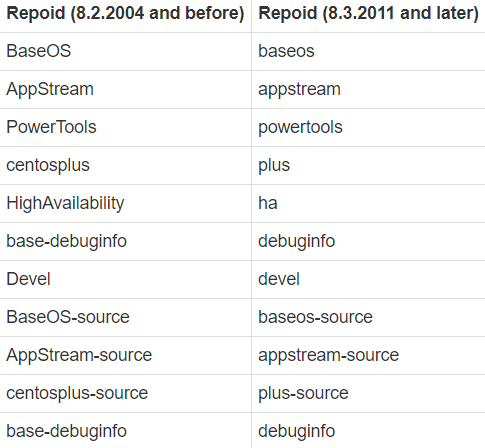Viewport: 485px width, 448px height.
Task: Click the lowercase appstream cell
Action: [368, 89]
